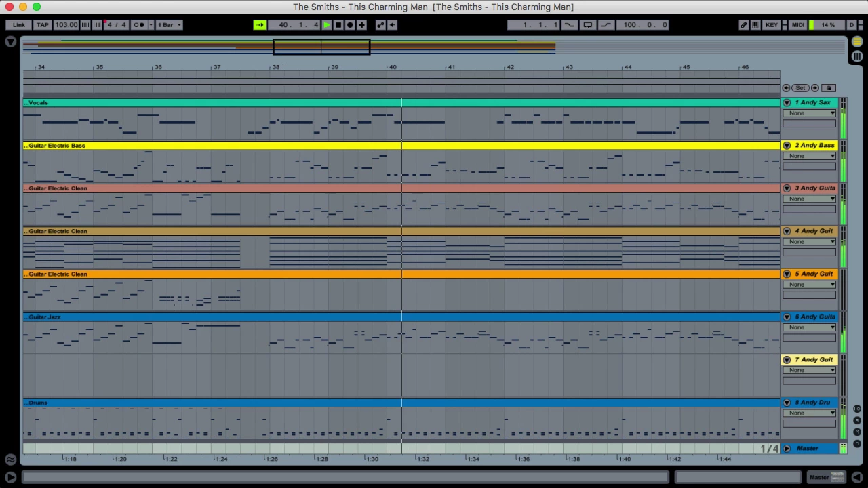This screenshot has height=488, width=868.
Task: Click the Master track level meter
Action: (843, 449)
